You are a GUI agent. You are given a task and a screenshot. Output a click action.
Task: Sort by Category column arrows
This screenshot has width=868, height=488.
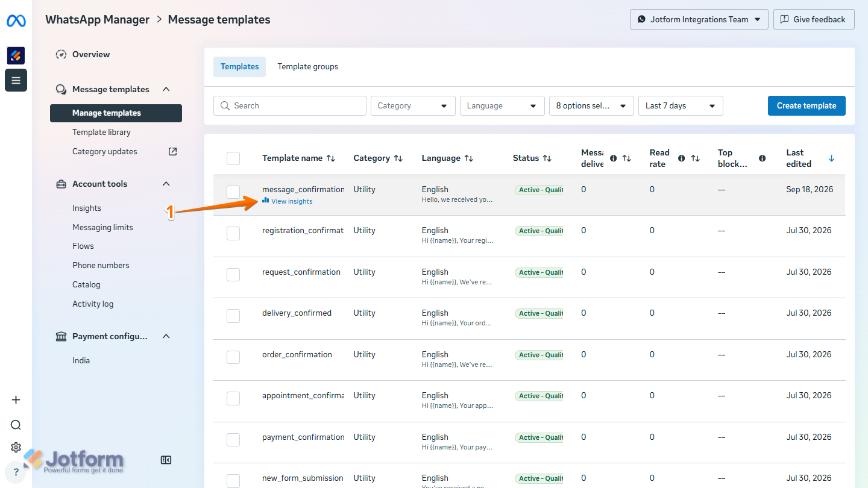point(398,158)
